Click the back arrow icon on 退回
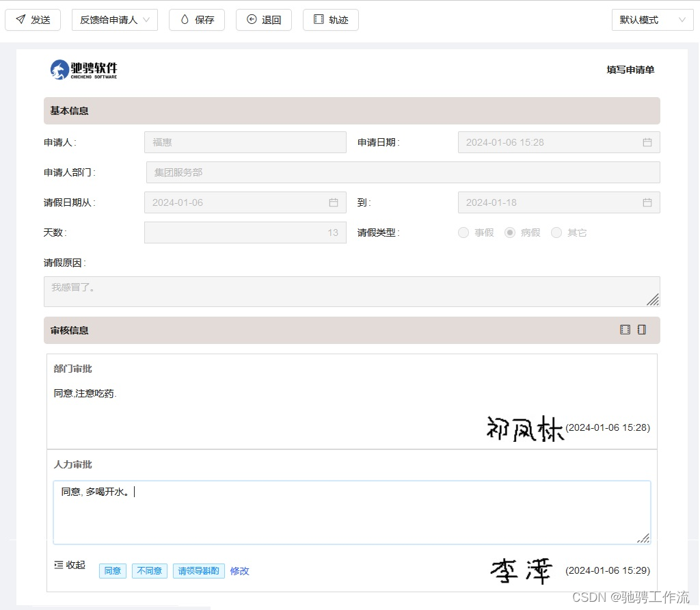Viewport: 700px width, 610px height. tap(252, 19)
